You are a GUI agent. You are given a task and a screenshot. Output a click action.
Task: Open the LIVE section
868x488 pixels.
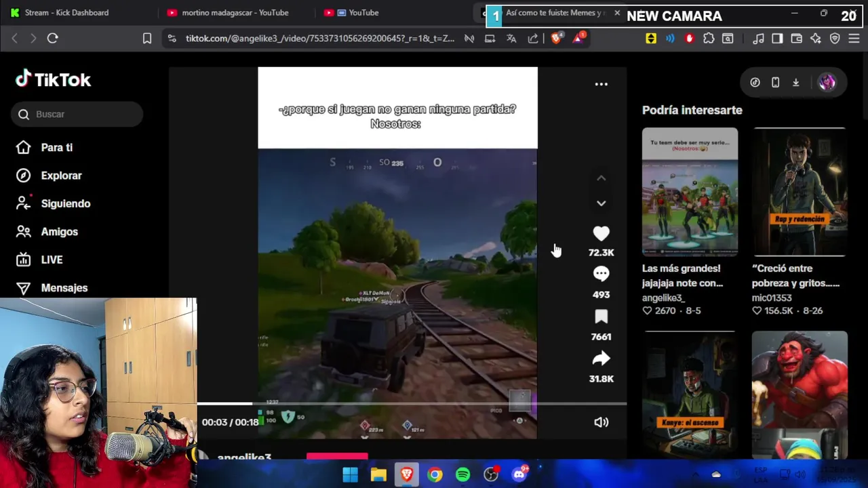39,260
